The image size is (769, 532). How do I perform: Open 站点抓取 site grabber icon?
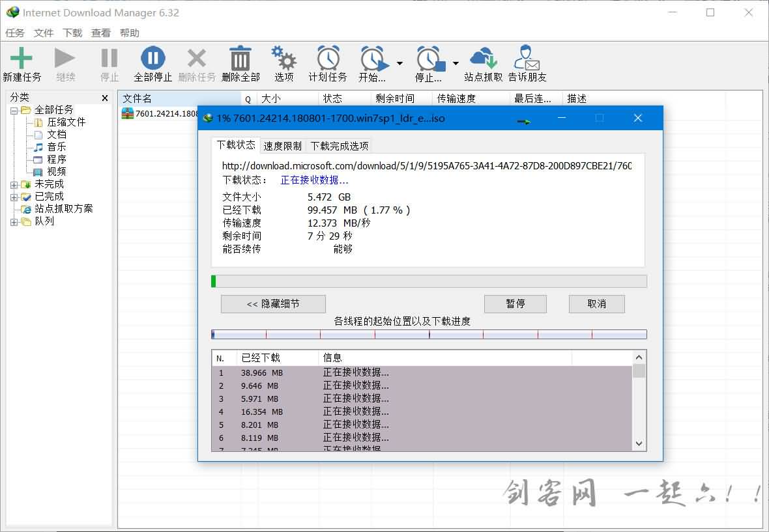pyautogui.click(x=483, y=58)
